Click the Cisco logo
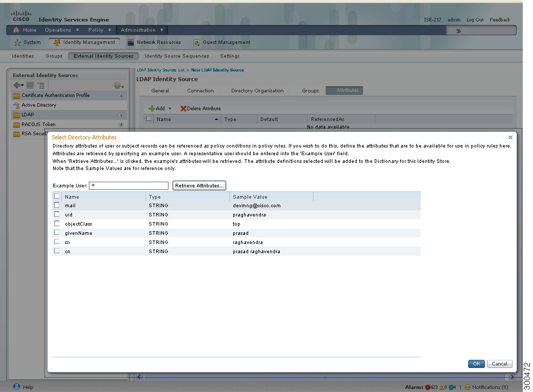This screenshot has height=392, width=533. pos(21,16)
